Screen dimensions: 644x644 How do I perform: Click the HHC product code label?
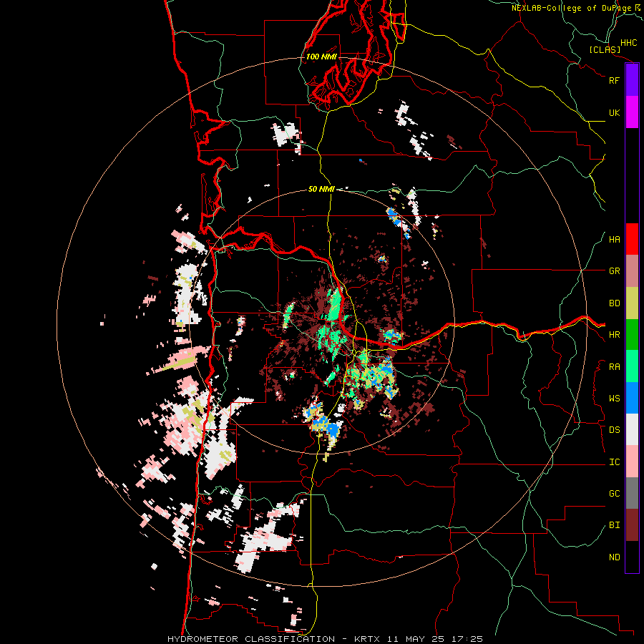point(628,43)
